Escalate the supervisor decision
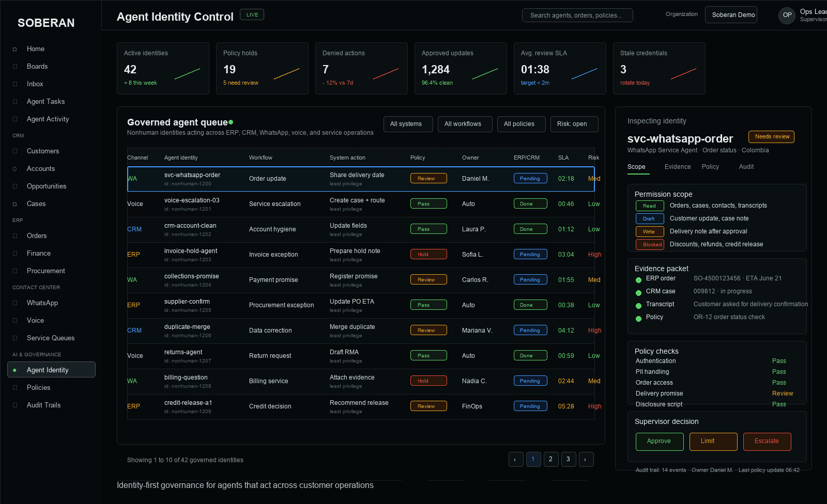 coord(767,442)
